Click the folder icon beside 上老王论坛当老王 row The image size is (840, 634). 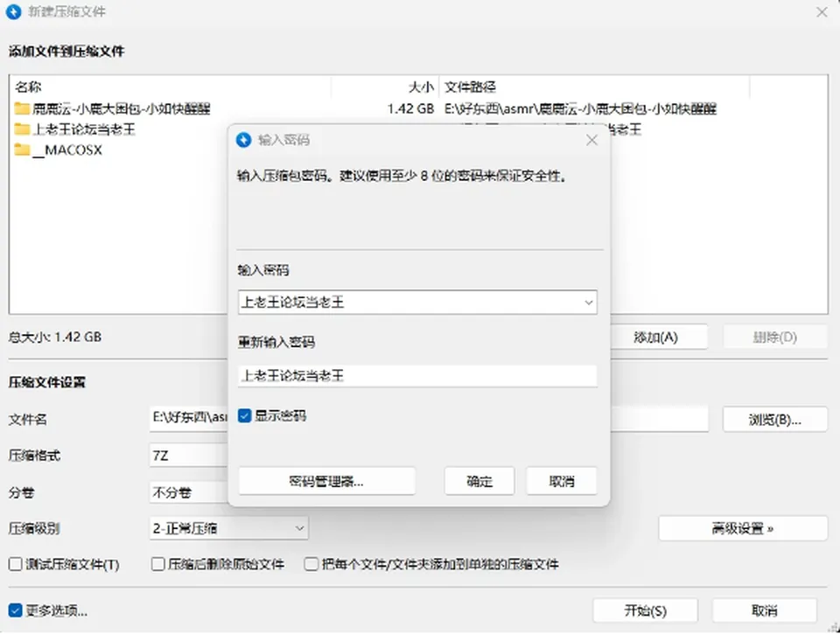pos(22,129)
